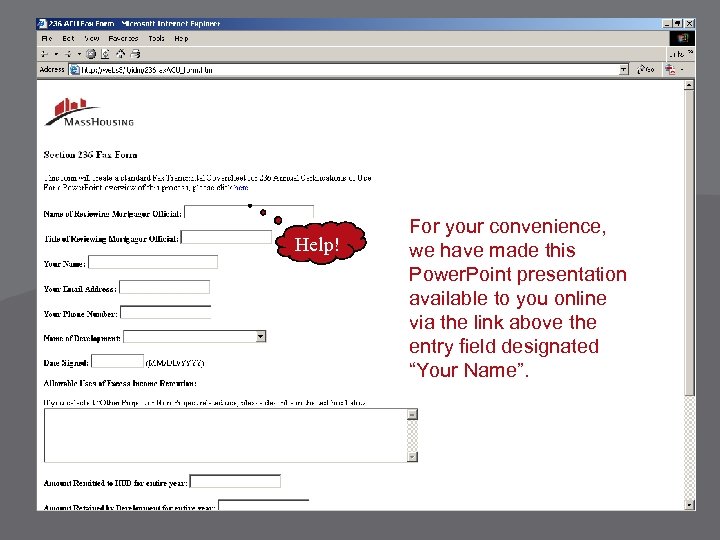Click the page scrollbar down arrow

click(x=689, y=505)
